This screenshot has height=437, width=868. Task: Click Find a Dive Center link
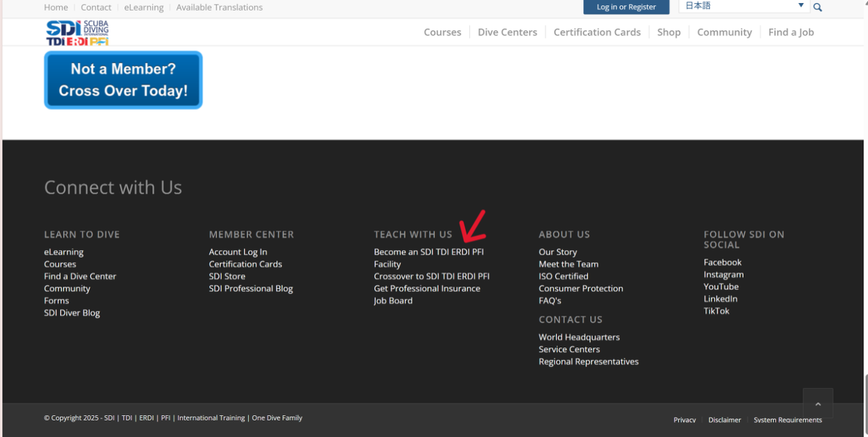coord(81,277)
